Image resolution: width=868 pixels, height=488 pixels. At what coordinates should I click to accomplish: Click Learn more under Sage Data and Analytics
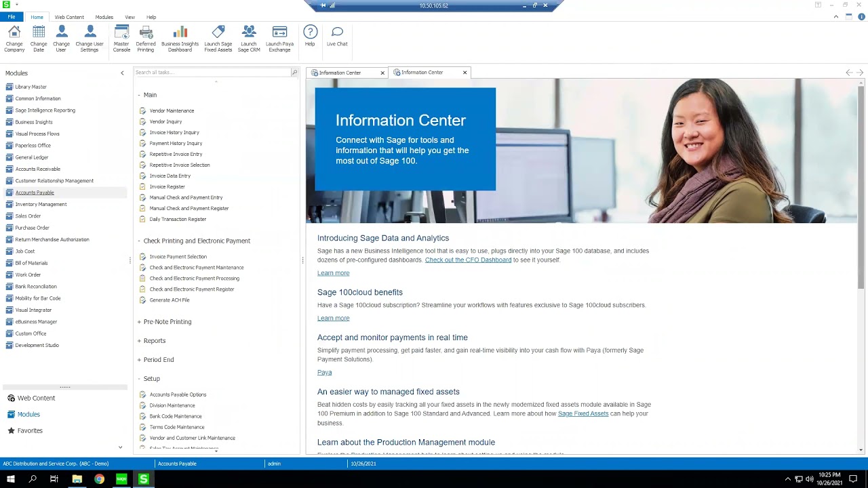(x=333, y=273)
